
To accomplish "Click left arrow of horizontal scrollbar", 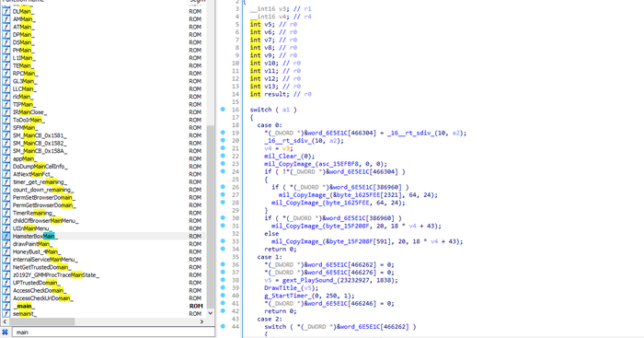I will pyautogui.click(x=5, y=321).
